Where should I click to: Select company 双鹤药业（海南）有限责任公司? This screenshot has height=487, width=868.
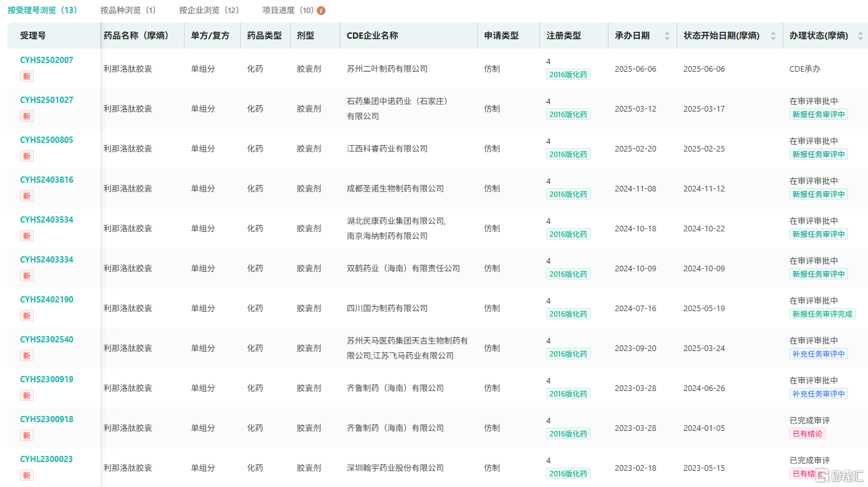[403, 268]
